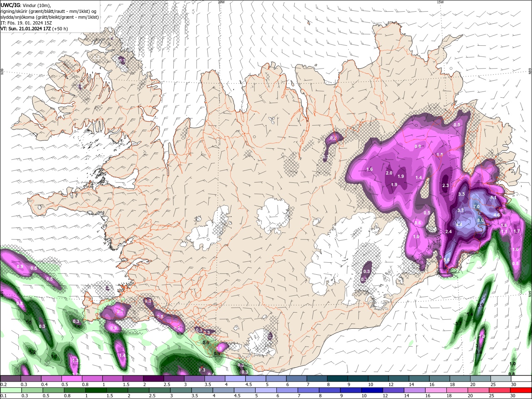Click the 'Vindur (10m)' header text
Image resolution: width=532 pixels, height=399 pixels.
[x=36, y=5]
